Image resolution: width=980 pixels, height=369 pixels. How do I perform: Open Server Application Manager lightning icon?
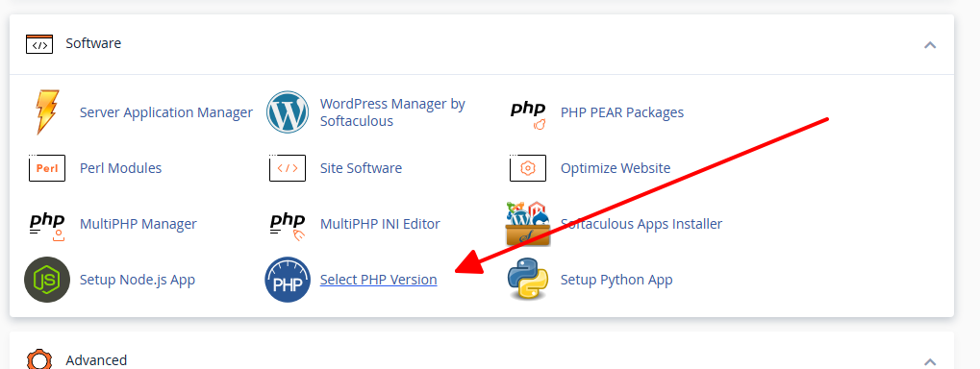point(47,112)
